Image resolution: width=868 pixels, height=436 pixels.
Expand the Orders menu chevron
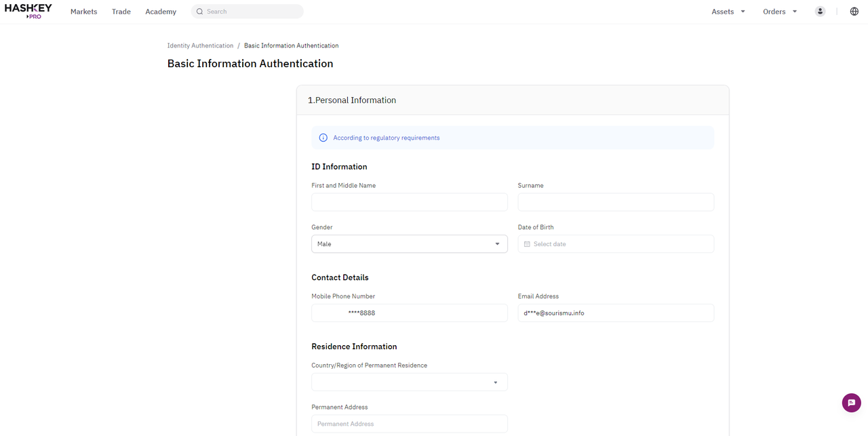pyautogui.click(x=794, y=11)
